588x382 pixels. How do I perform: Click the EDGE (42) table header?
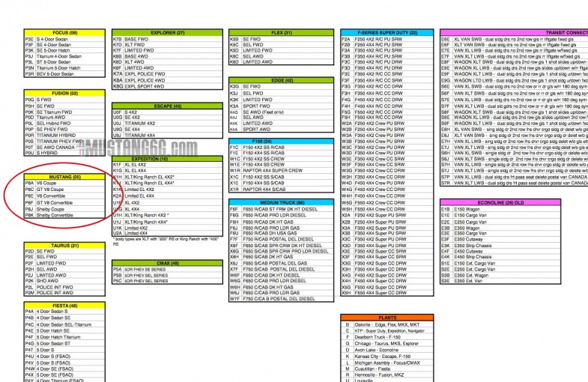pyautogui.click(x=281, y=80)
